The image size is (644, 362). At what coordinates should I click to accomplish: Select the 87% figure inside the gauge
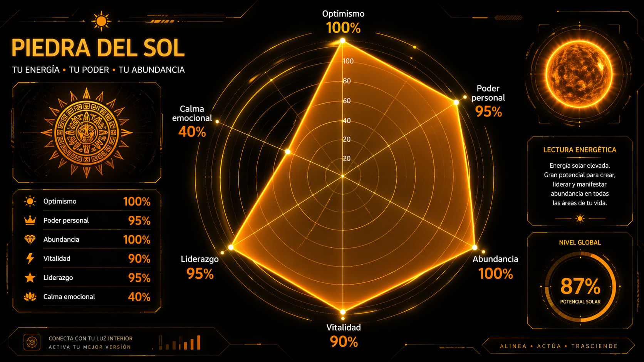click(580, 286)
